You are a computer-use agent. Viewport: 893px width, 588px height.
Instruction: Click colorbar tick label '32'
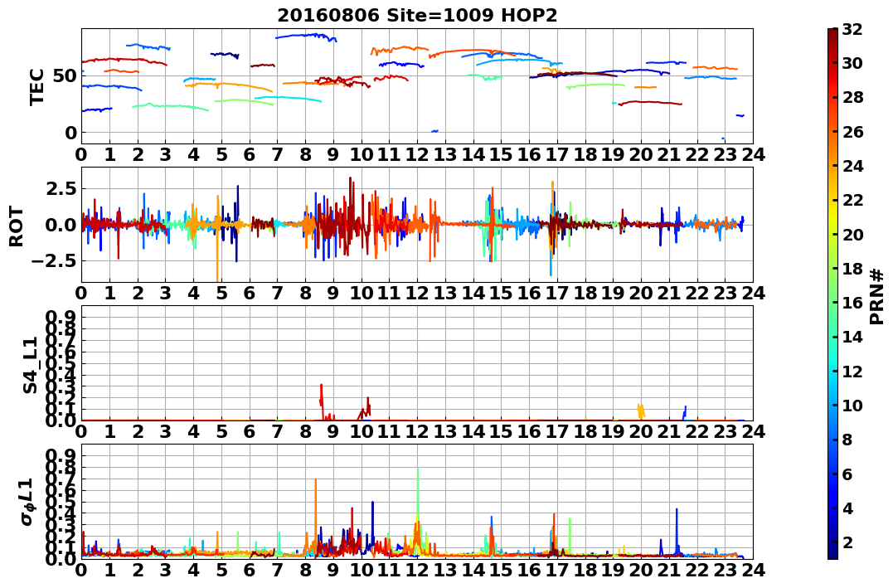852,29
